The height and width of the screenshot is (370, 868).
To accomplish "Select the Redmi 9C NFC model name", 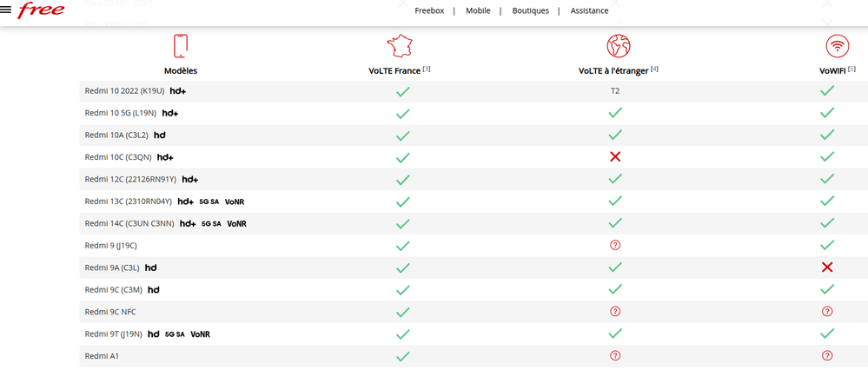I will [x=110, y=312].
